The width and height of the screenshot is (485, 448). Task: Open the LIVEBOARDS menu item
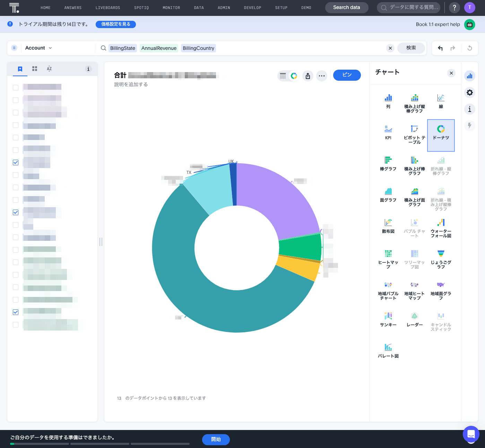coord(108,8)
